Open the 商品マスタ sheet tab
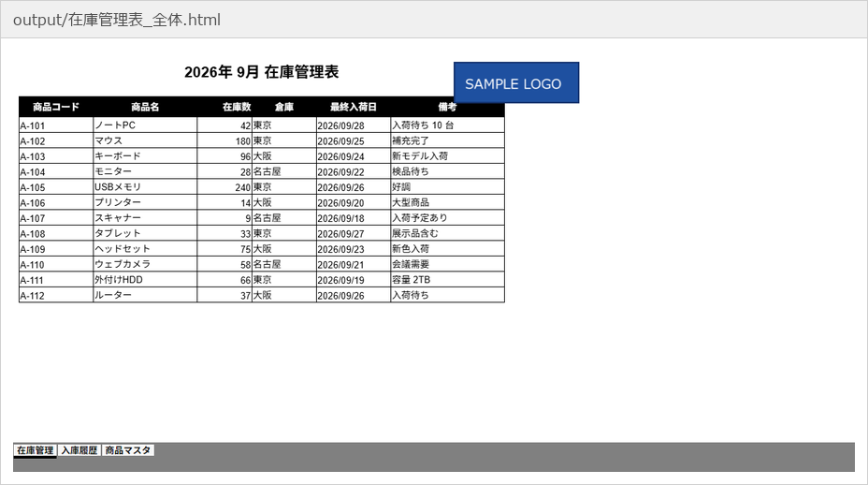Image resolution: width=868 pixels, height=485 pixels. click(128, 450)
